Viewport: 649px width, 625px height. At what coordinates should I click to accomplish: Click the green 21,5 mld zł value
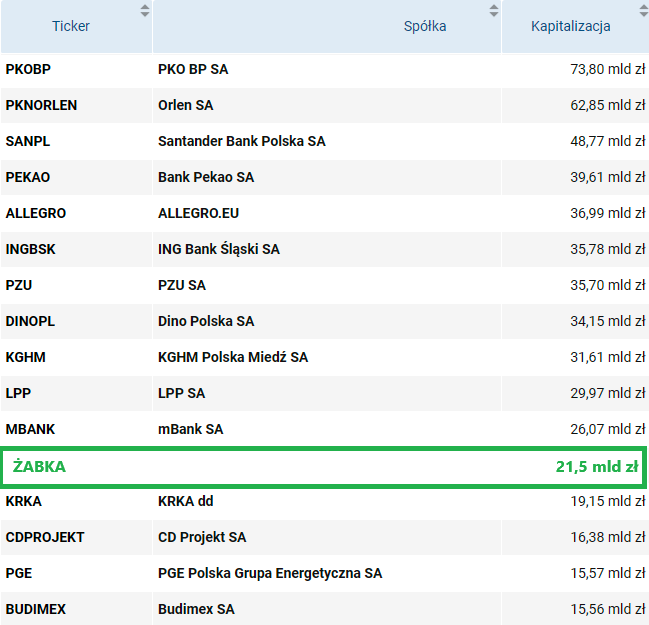[597, 467]
